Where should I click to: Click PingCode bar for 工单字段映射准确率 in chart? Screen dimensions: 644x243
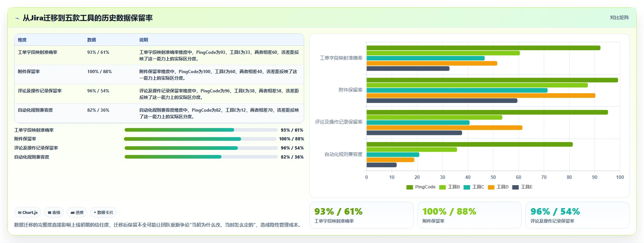[x=483, y=48]
